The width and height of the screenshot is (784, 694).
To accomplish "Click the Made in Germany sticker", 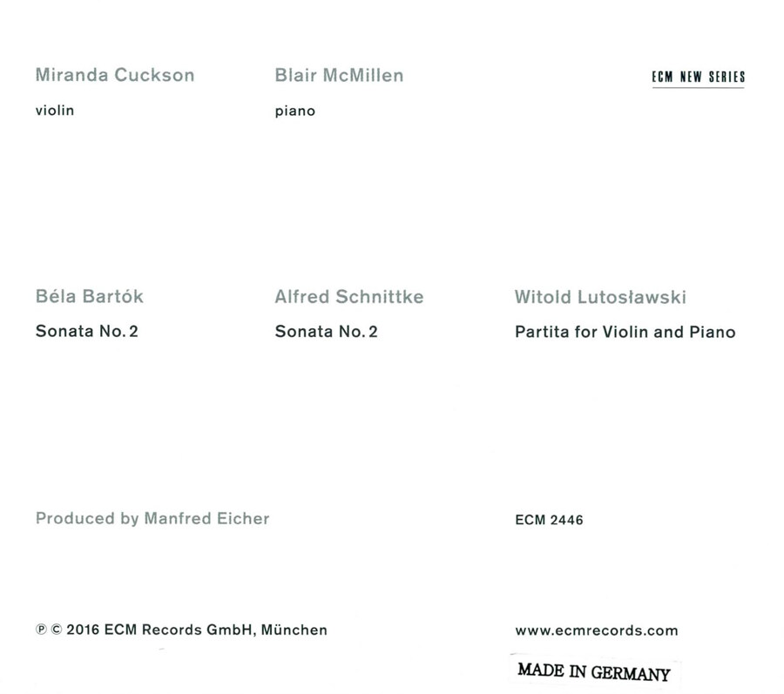I will 594,672.
